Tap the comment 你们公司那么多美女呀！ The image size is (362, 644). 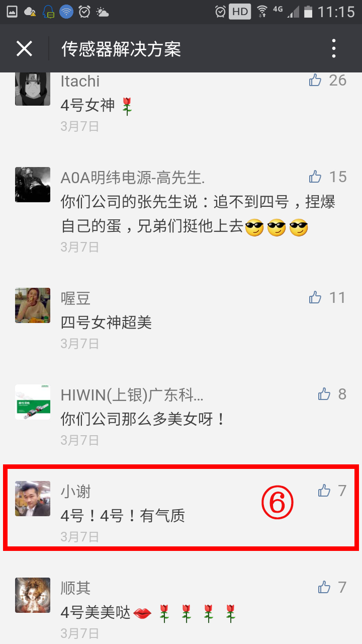[x=144, y=419]
